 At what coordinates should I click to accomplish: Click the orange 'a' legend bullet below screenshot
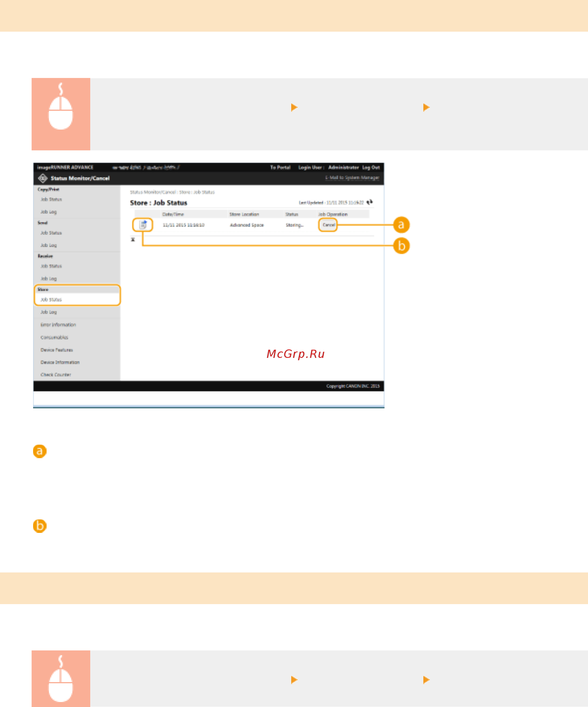(x=40, y=451)
